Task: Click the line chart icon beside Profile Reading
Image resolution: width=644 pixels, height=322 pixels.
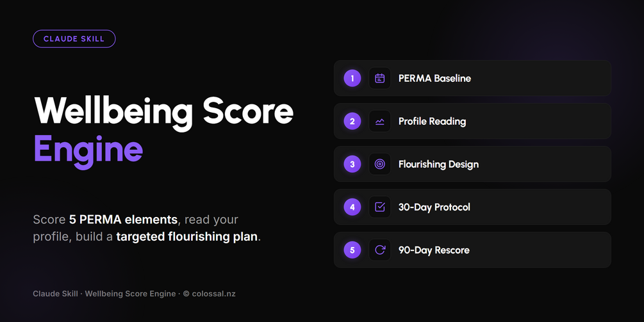Action: (x=380, y=121)
